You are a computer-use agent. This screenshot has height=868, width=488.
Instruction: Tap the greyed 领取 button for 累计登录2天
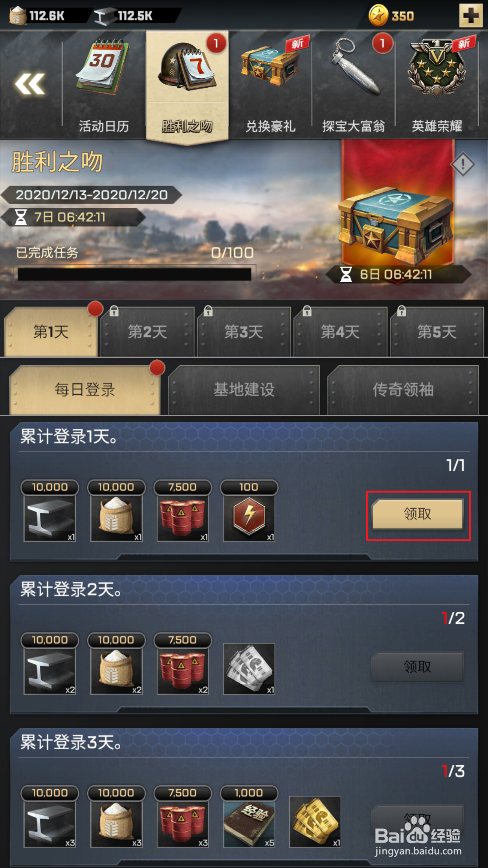pyautogui.click(x=418, y=667)
